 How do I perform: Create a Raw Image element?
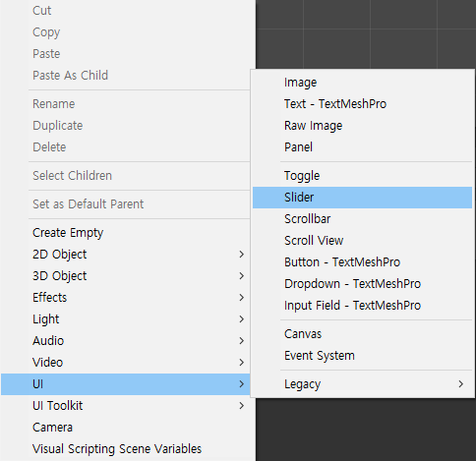pos(362,126)
